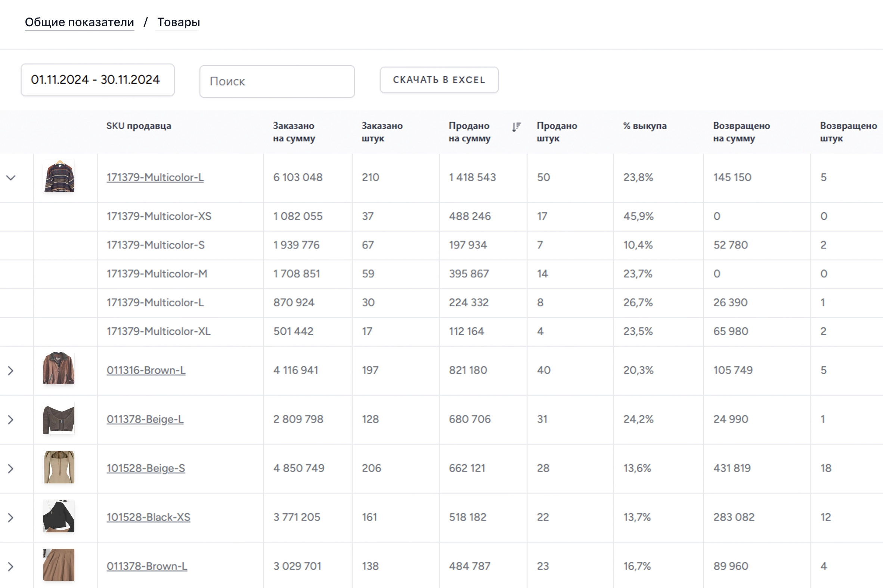Expand the 011378-Beige-L row

point(11,420)
